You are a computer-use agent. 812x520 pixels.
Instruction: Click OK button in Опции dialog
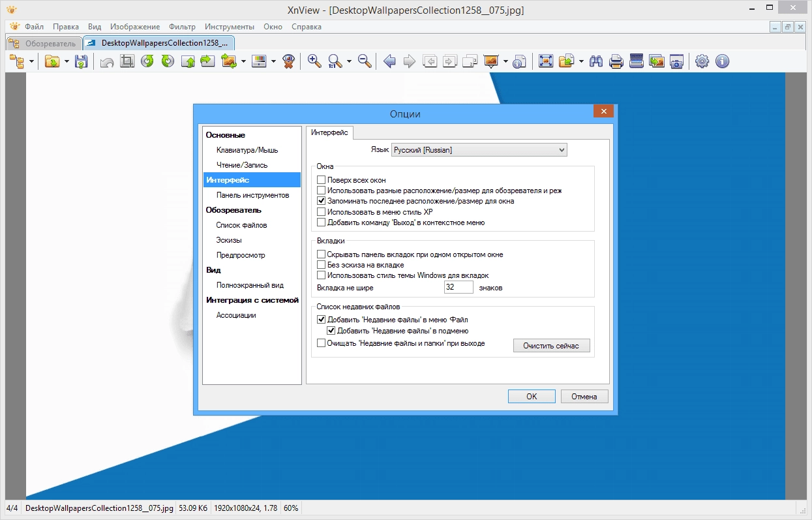coord(532,396)
